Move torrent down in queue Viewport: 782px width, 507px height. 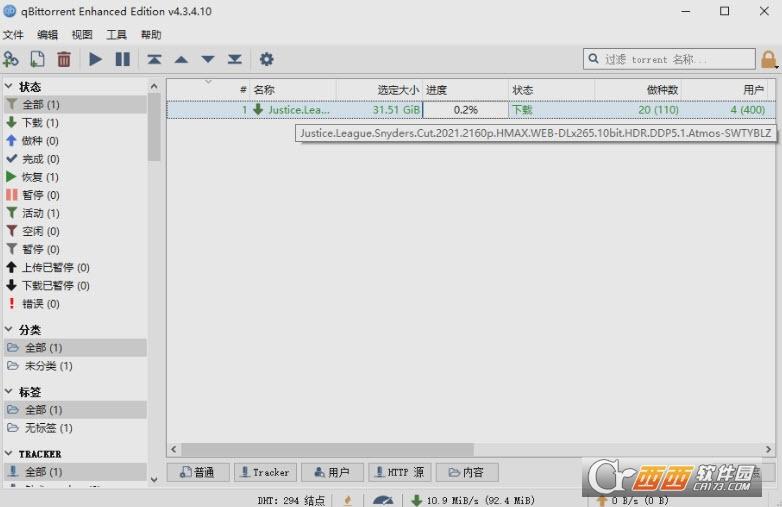(x=208, y=60)
